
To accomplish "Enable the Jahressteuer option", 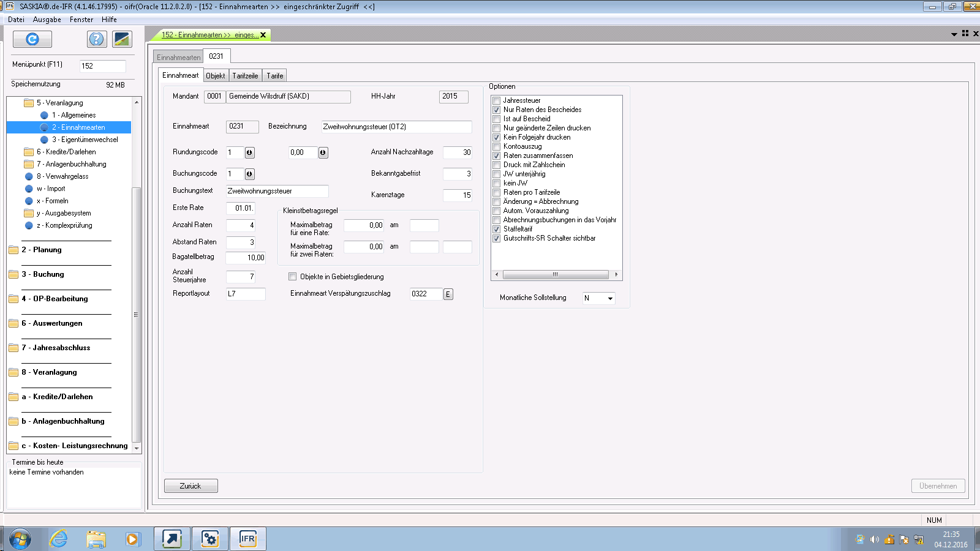I will (x=497, y=101).
